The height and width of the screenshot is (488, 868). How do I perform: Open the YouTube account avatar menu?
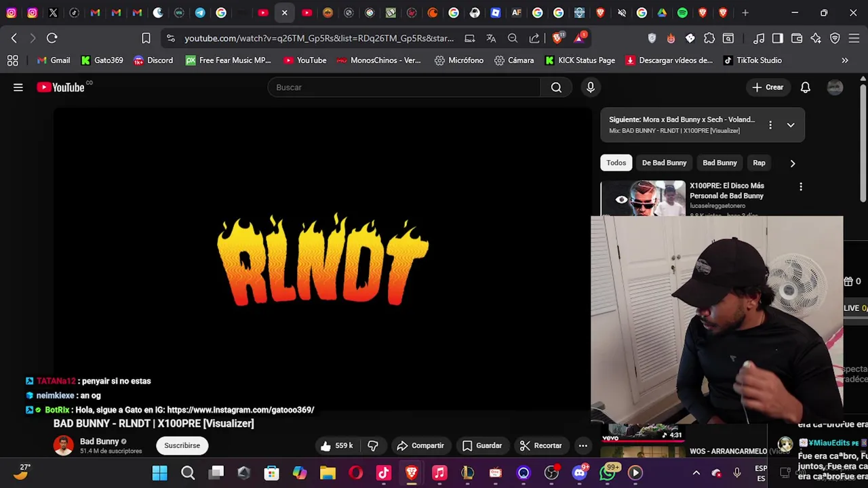tap(835, 87)
